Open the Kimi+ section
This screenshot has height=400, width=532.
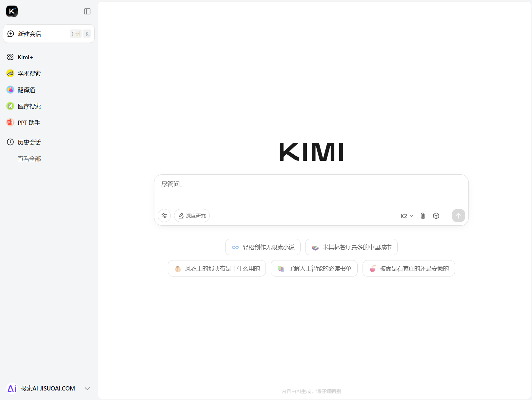25,57
